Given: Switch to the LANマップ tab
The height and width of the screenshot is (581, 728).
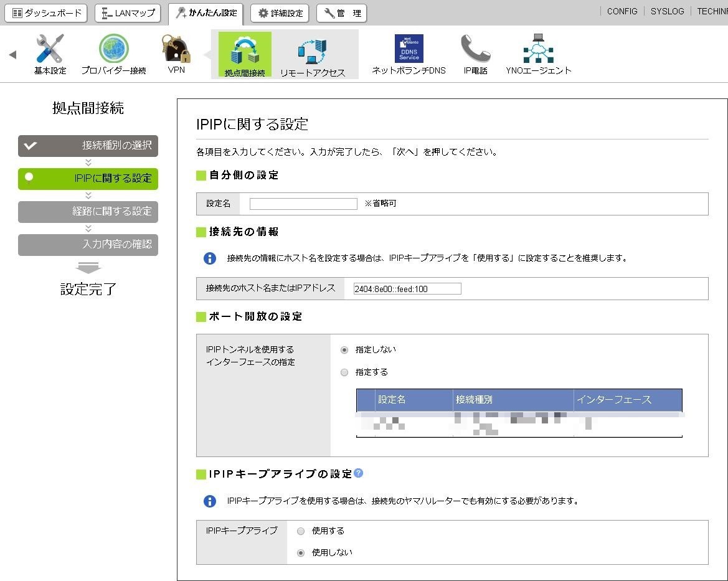Looking at the screenshot, I should [128, 13].
